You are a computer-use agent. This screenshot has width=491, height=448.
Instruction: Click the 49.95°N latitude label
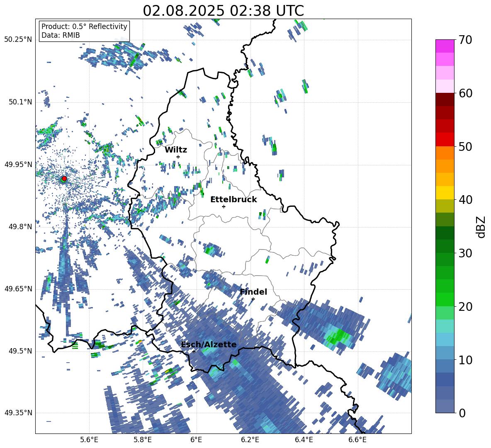18,164
